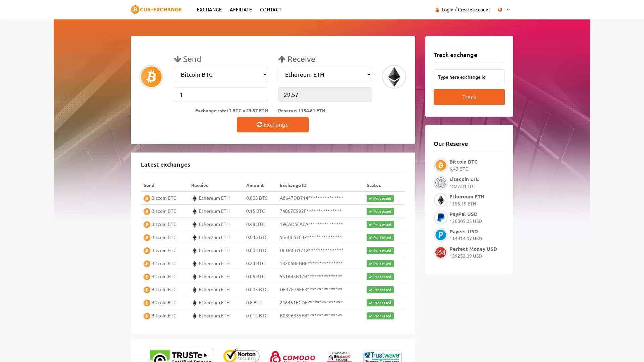
Task: Click the Norton Secured badge
Action: pyautogui.click(x=241, y=355)
